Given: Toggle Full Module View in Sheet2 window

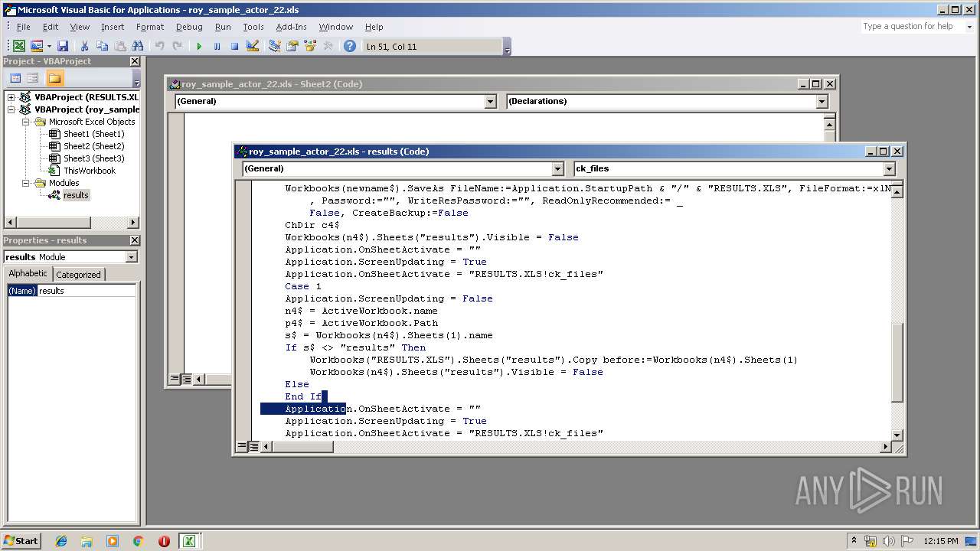Looking at the screenshot, I should point(186,379).
